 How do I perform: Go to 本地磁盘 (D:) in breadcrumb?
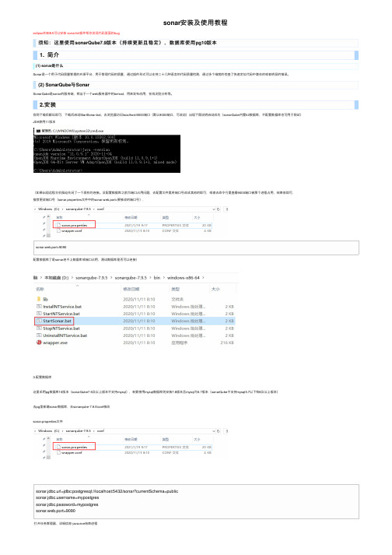tap(57, 278)
